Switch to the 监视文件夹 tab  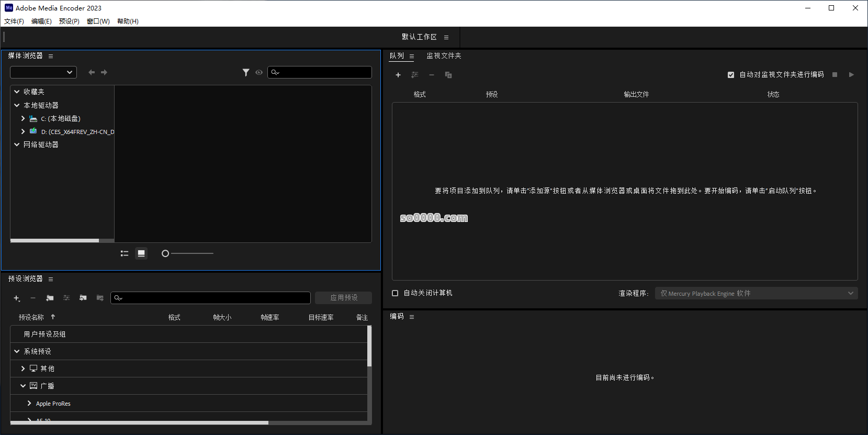tap(444, 55)
